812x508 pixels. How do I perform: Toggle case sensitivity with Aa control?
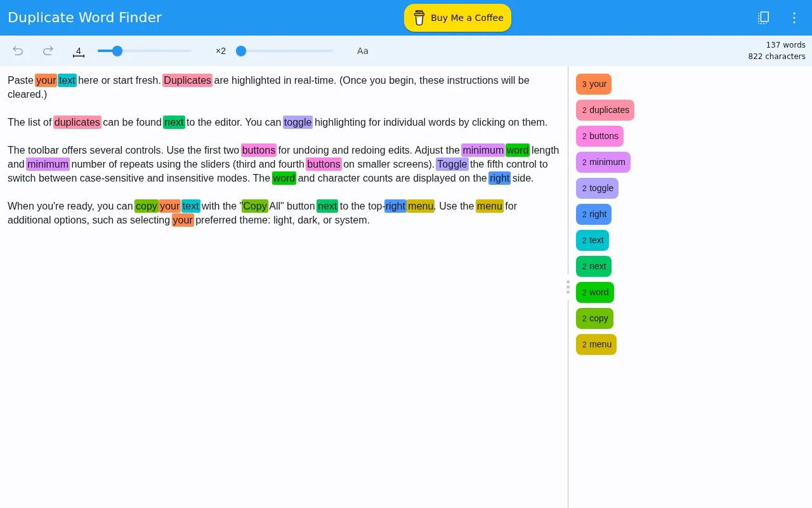363,51
